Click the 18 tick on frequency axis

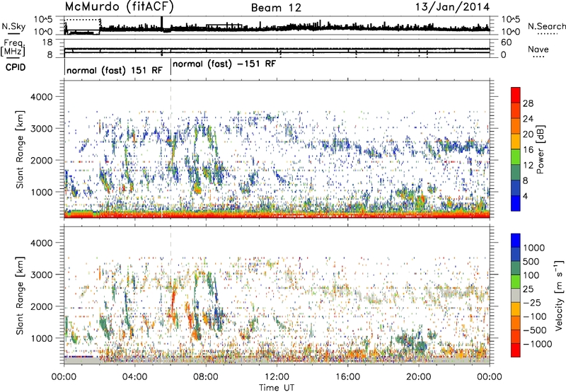coord(47,42)
